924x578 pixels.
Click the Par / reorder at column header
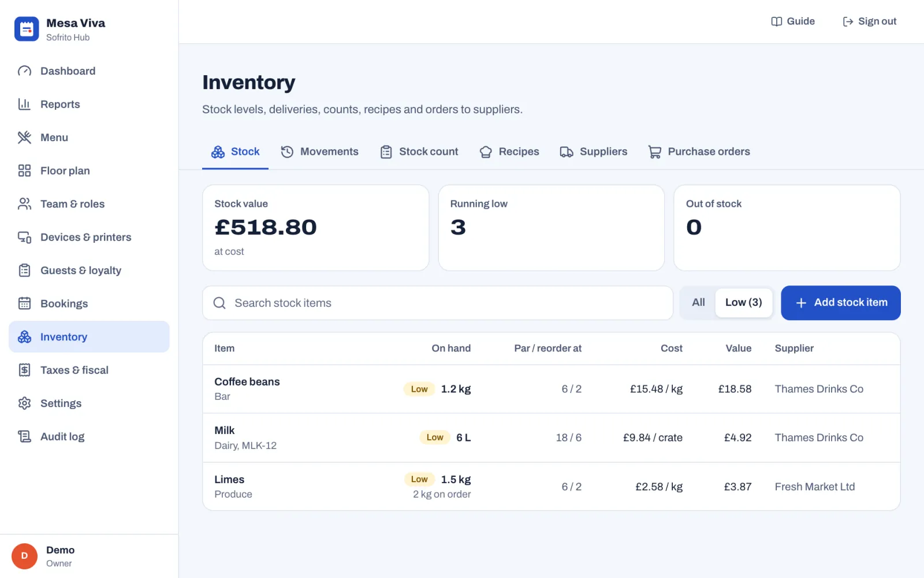click(547, 348)
